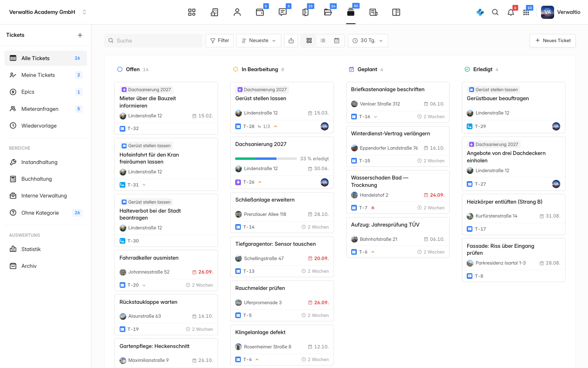
Task: Open the folder icon with badge 24
Action: point(328,12)
